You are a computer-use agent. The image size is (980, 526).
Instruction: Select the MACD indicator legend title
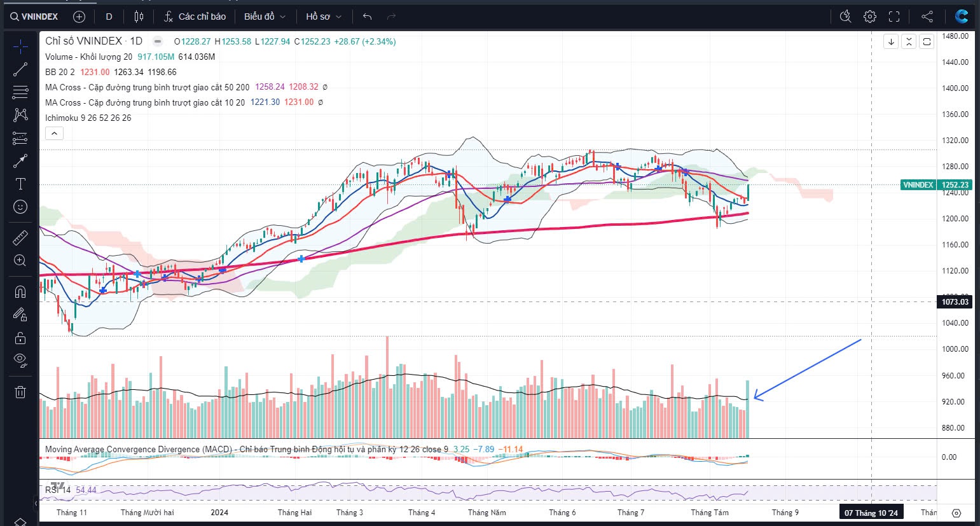click(246, 449)
